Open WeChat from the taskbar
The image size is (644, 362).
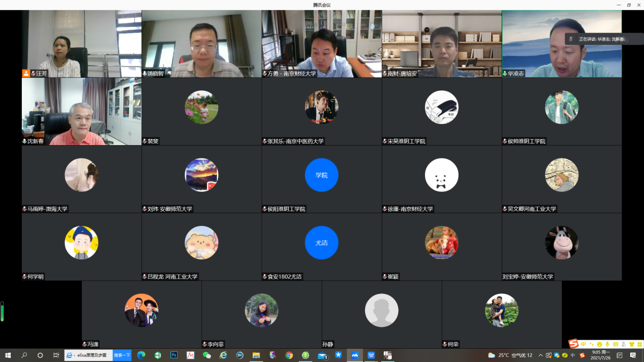[x=207, y=355]
